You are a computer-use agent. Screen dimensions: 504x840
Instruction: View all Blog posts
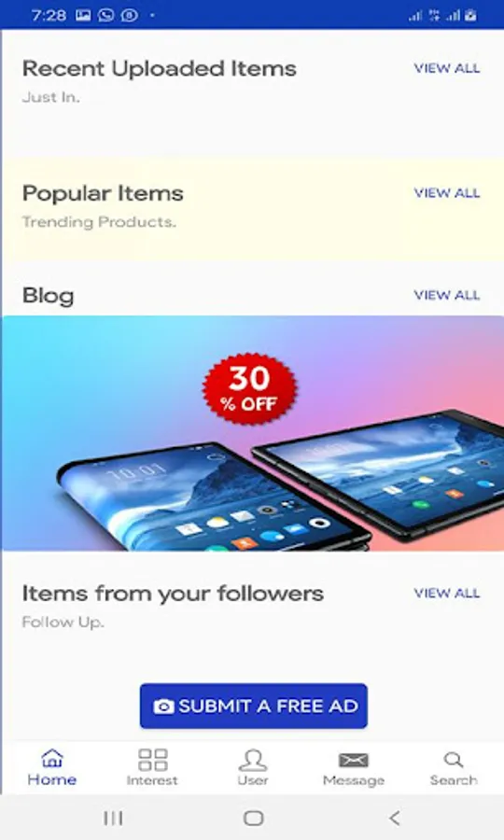[447, 295]
